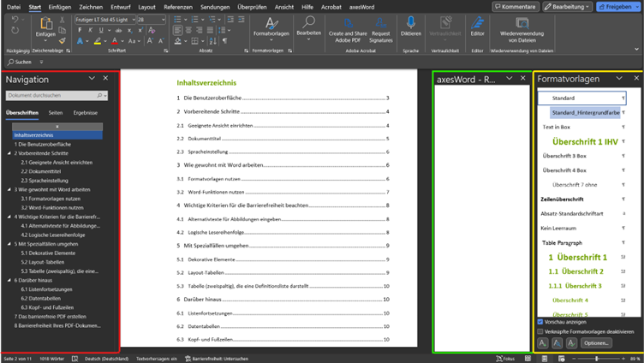Viewport: 644px width, 363px height.
Task: Click the New Style button (A plus)
Action: (543, 342)
